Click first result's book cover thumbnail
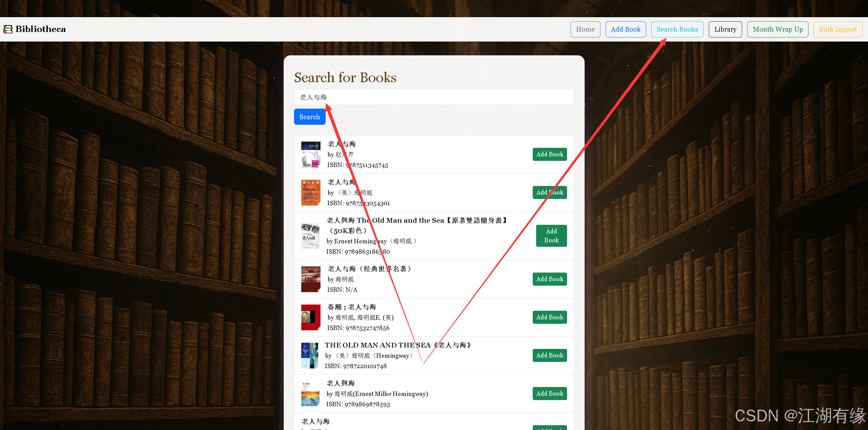This screenshot has width=868, height=430. pos(311,154)
